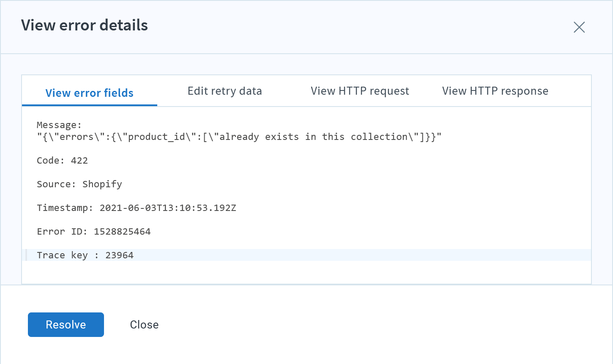Click the Error ID 1528825464

click(94, 231)
